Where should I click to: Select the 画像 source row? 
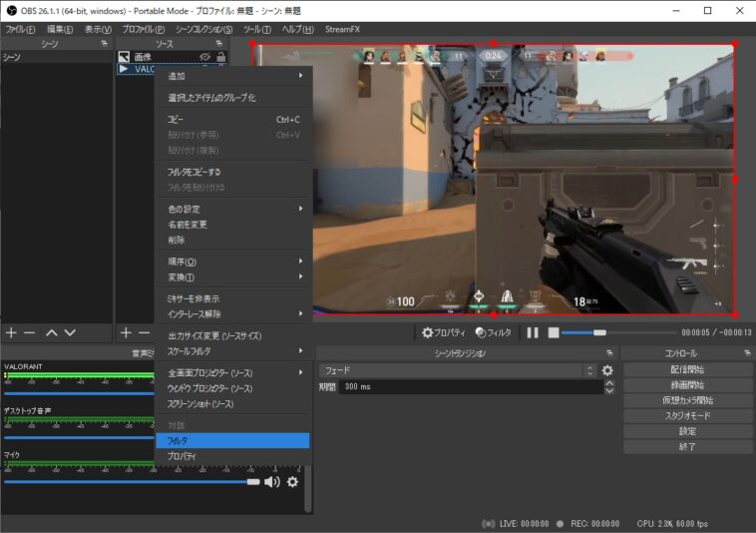coord(172,57)
